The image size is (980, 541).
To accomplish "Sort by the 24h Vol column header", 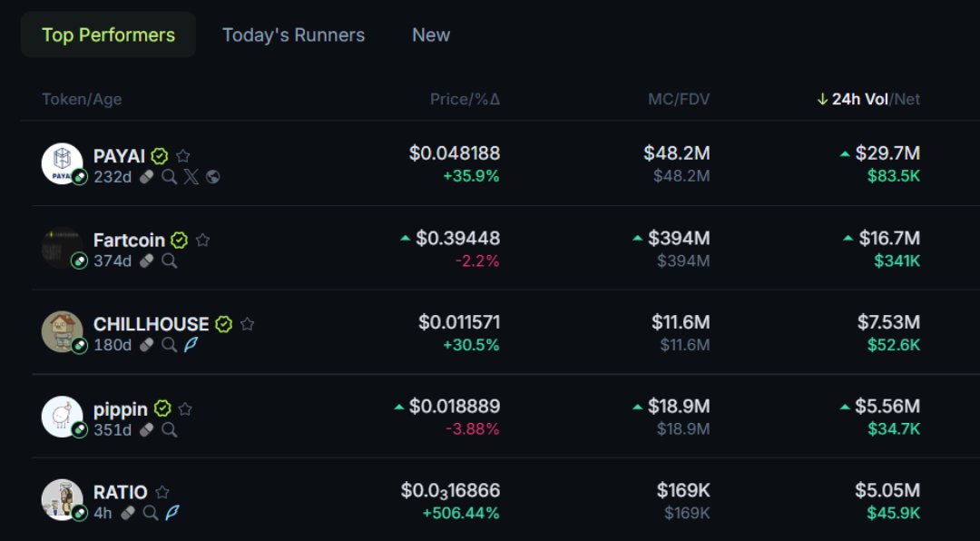I will tap(858, 99).
